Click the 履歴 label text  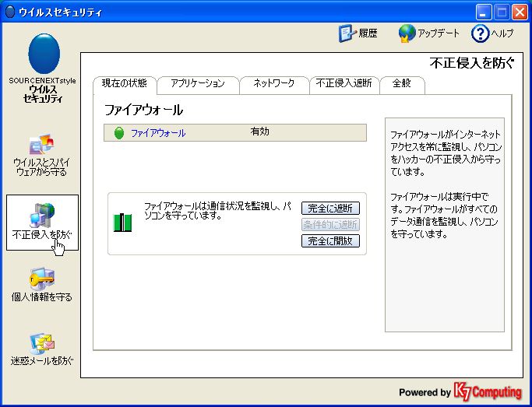[368, 33]
